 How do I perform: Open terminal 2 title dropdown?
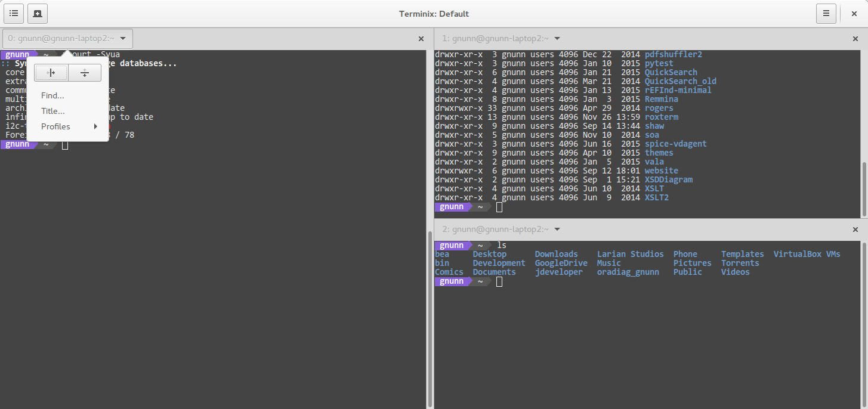point(501,229)
